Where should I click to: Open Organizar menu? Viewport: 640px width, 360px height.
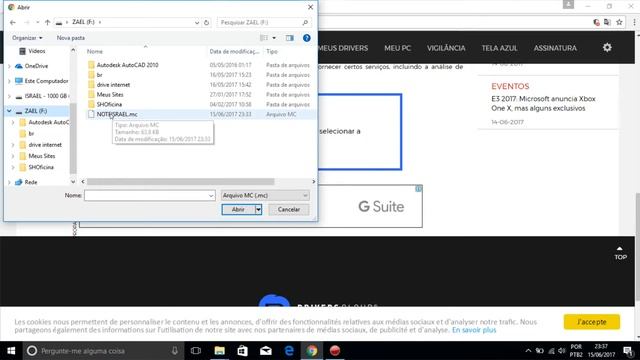27,38
